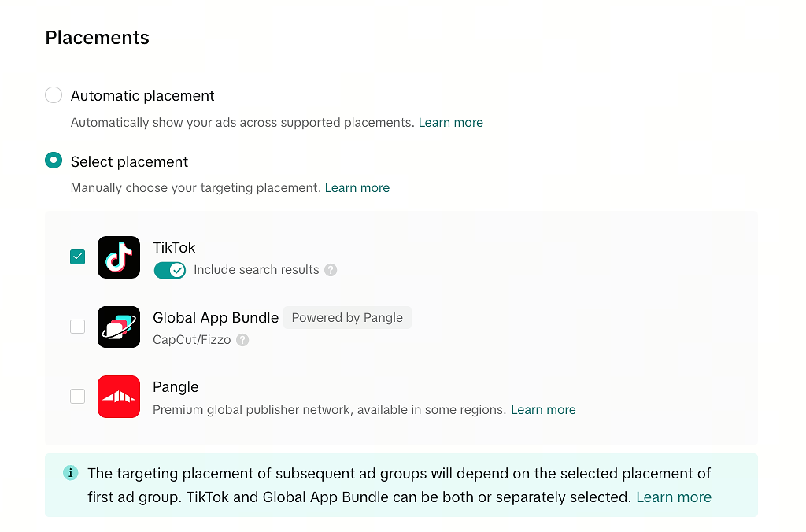Screen dimensions: 806x532
Task: Click the TikTok placement name
Action: coord(174,248)
